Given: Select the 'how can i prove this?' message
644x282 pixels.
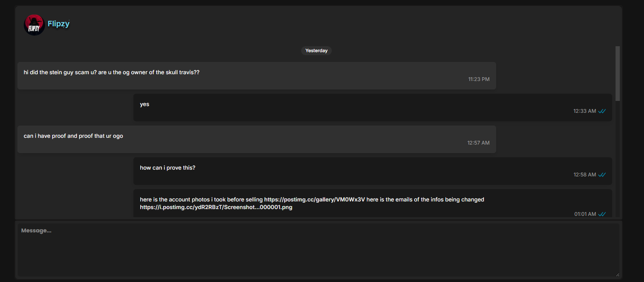Looking at the screenshot, I should pyautogui.click(x=373, y=171).
